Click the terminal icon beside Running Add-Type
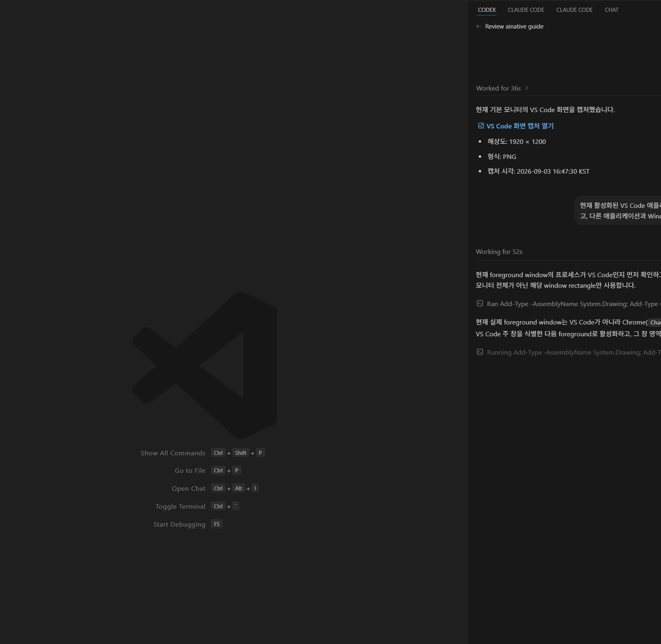Screen dimensions: 661x644 [x=480, y=352]
